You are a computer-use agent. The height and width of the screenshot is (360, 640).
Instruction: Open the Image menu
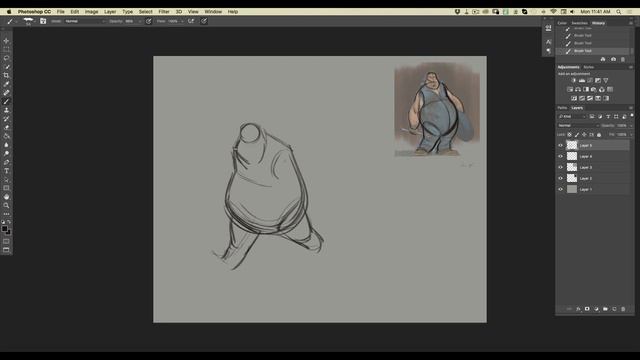tap(91, 11)
